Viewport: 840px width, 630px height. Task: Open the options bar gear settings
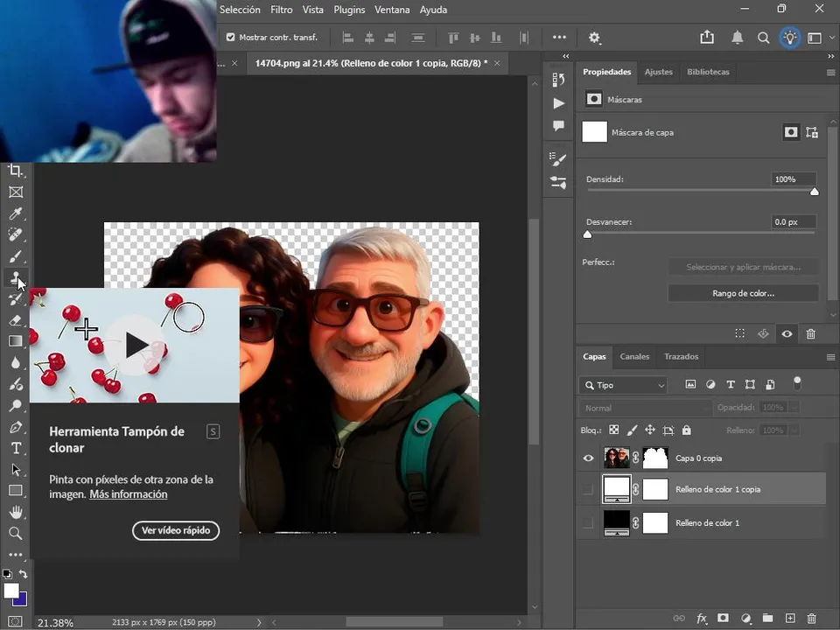[594, 38]
